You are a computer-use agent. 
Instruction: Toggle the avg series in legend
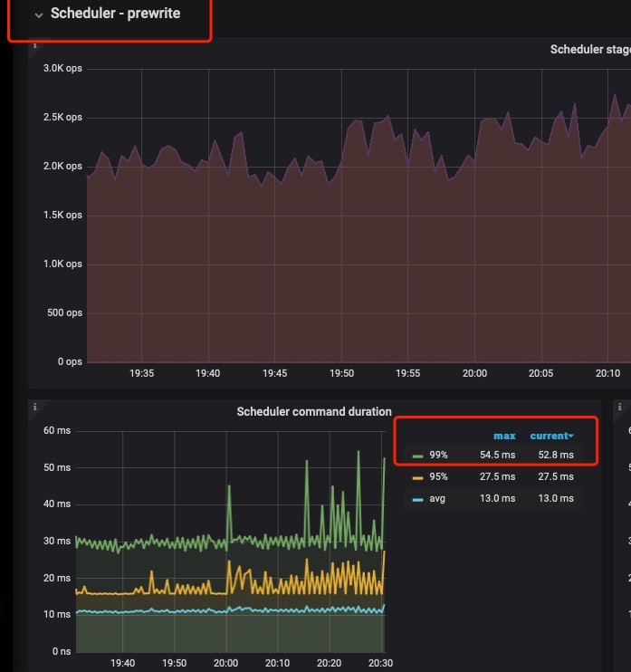click(x=436, y=499)
